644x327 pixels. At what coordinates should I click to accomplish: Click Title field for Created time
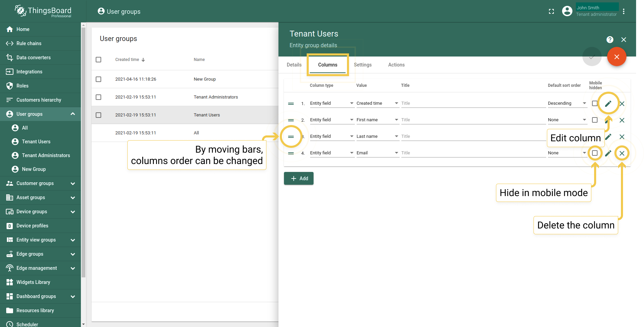pos(473,103)
